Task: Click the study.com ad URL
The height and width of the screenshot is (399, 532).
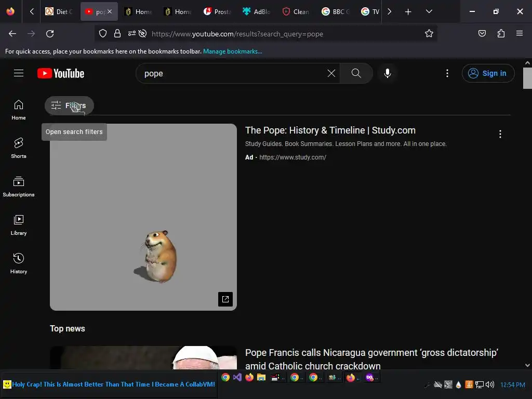Action: [292, 157]
